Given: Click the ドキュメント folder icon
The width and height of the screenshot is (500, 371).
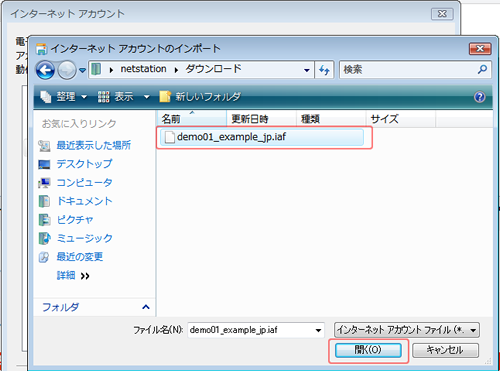Looking at the screenshot, I should pos(44,201).
